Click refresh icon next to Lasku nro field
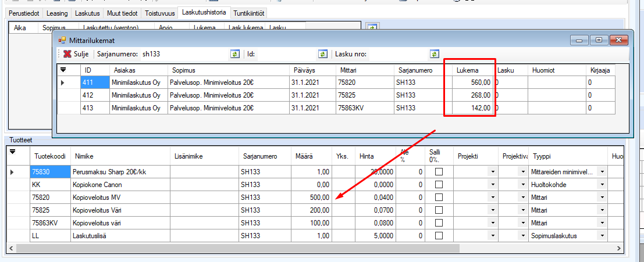 pyautogui.click(x=435, y=53)
